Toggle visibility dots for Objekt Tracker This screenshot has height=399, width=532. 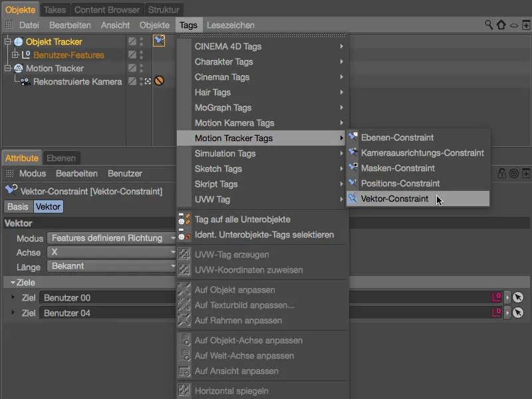tap(142, 41)
